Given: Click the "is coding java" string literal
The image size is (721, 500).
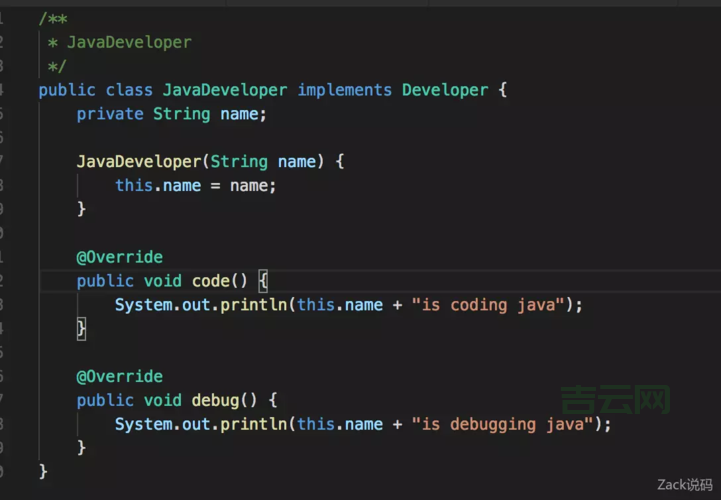Looking at the screenshot, I should pyautogui.click(x=490, y=304).
